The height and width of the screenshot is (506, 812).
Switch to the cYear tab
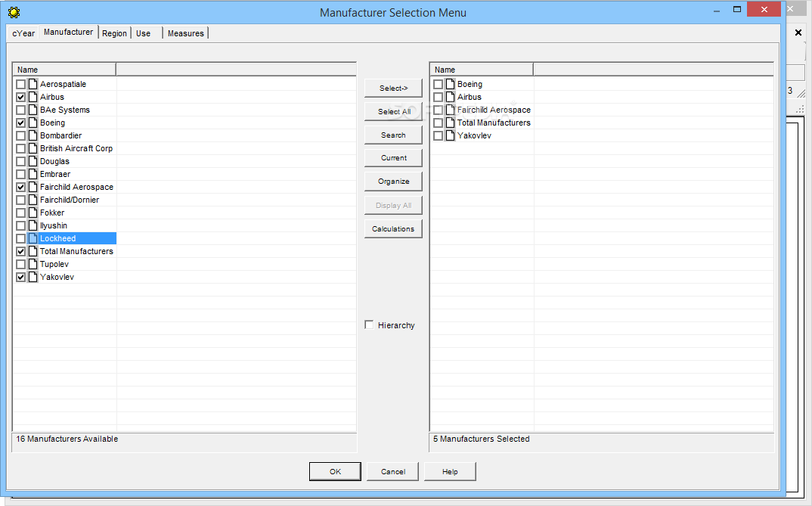(x=23, y=33)
